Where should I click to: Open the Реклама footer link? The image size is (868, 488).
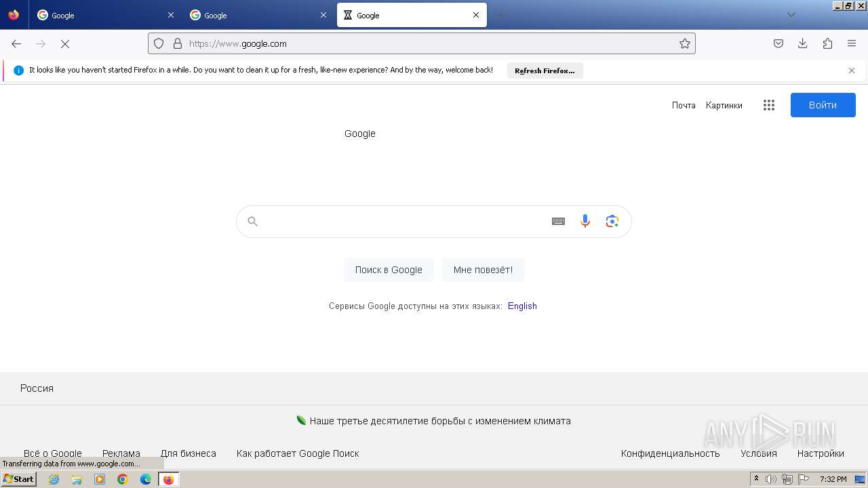click(x=121, y=453)
